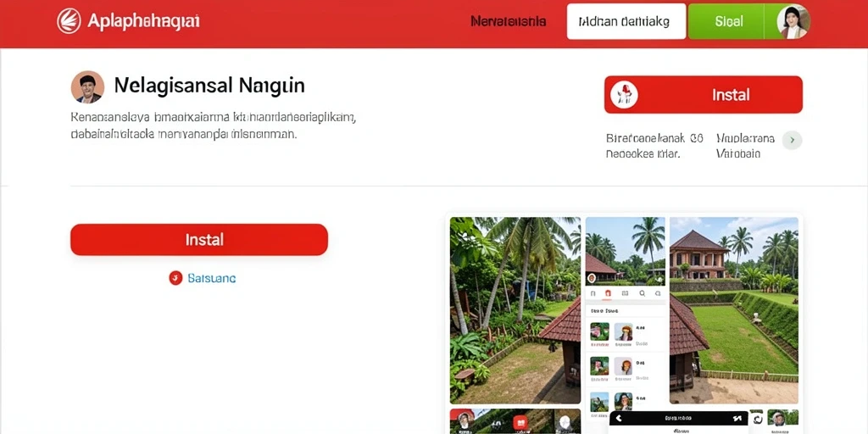Click the white Mdhan dattiakg field
The width and height of the screenshot is (868, 434).
pos(626,21)
